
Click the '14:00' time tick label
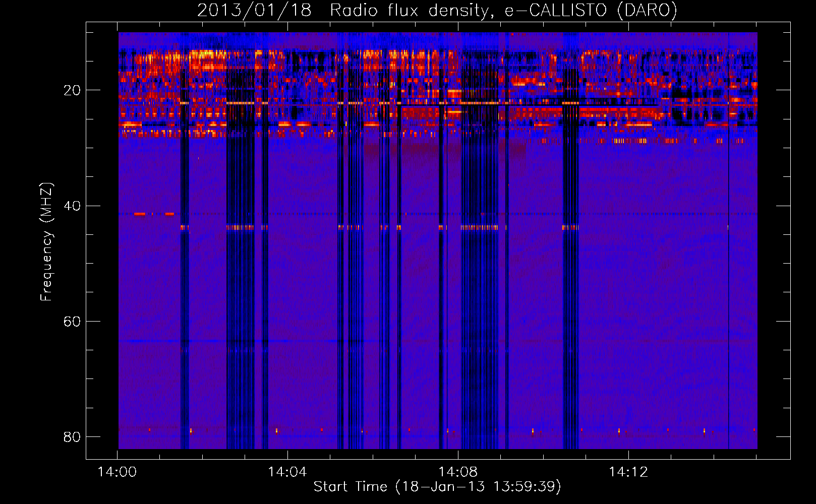point(117,472)
